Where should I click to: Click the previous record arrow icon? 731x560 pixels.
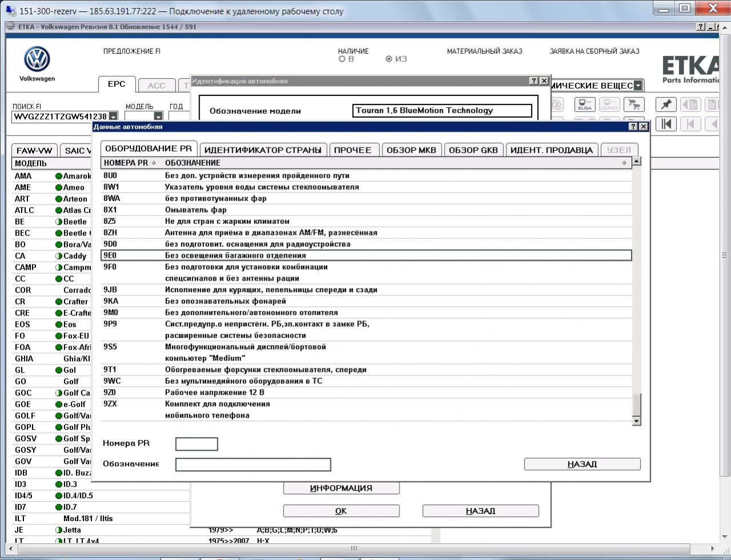coord(691,123)
